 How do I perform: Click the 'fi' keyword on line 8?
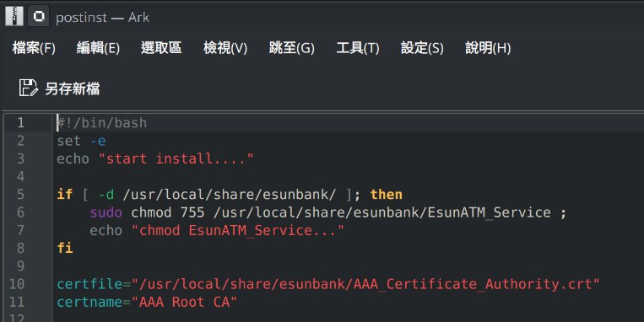click(x=65, y=248)
